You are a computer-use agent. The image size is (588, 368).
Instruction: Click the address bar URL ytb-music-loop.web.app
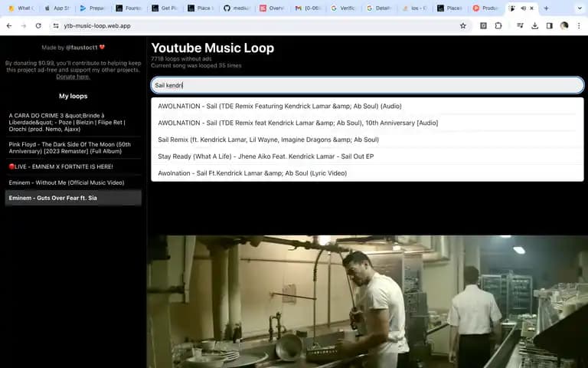tap(97, 25)
